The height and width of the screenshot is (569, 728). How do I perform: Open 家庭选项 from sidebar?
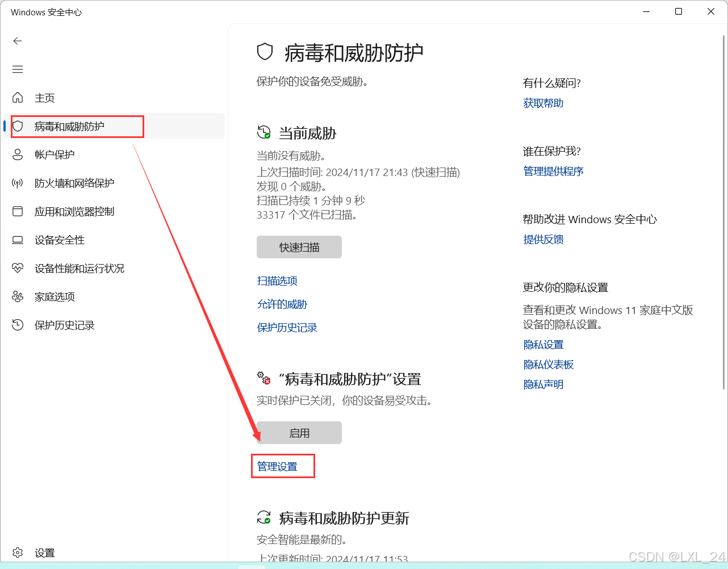point(114,296)
